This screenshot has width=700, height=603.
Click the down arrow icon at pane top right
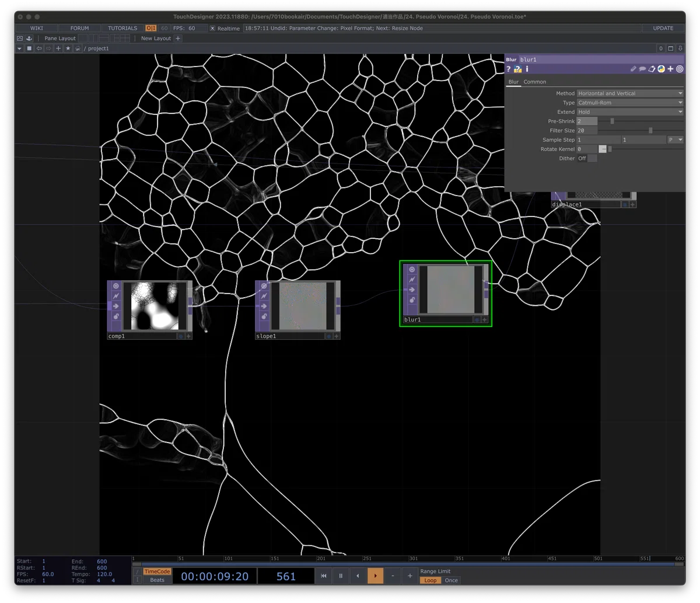680,48
